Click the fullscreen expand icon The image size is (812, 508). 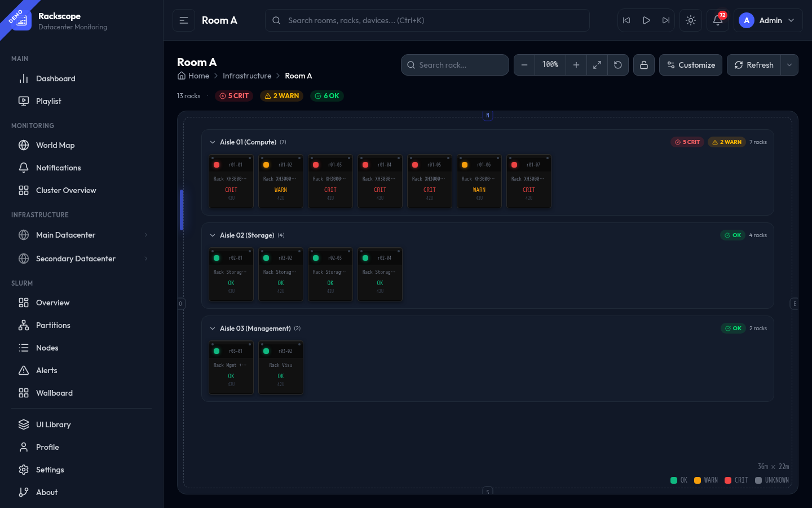[x=597, y=65]
